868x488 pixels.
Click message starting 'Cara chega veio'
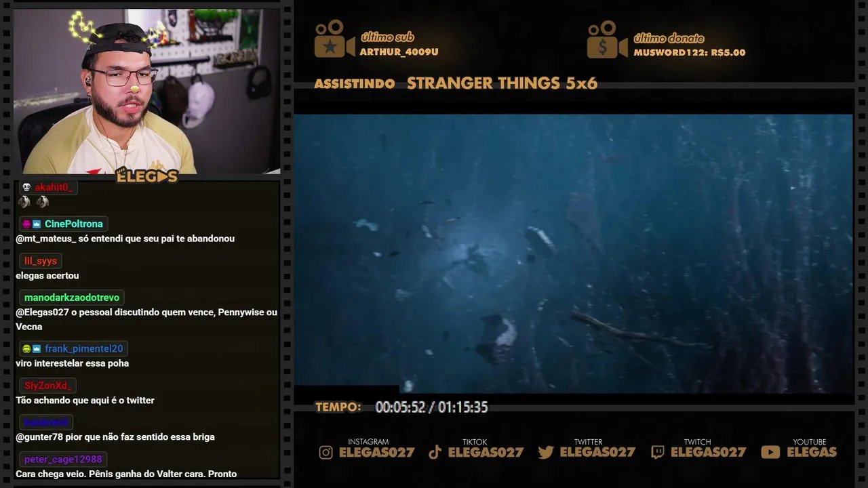(x=126, y=474)
